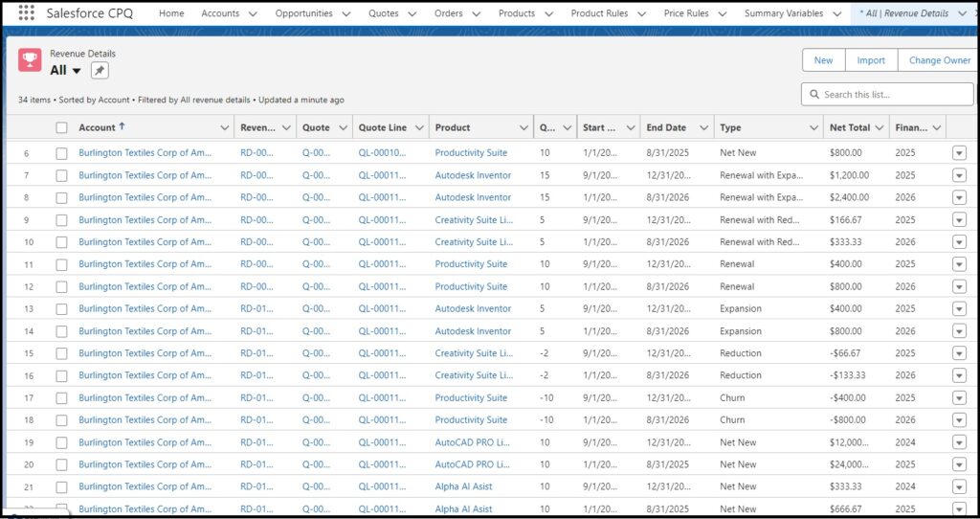Open row 13 actions menu arrow

959,309
